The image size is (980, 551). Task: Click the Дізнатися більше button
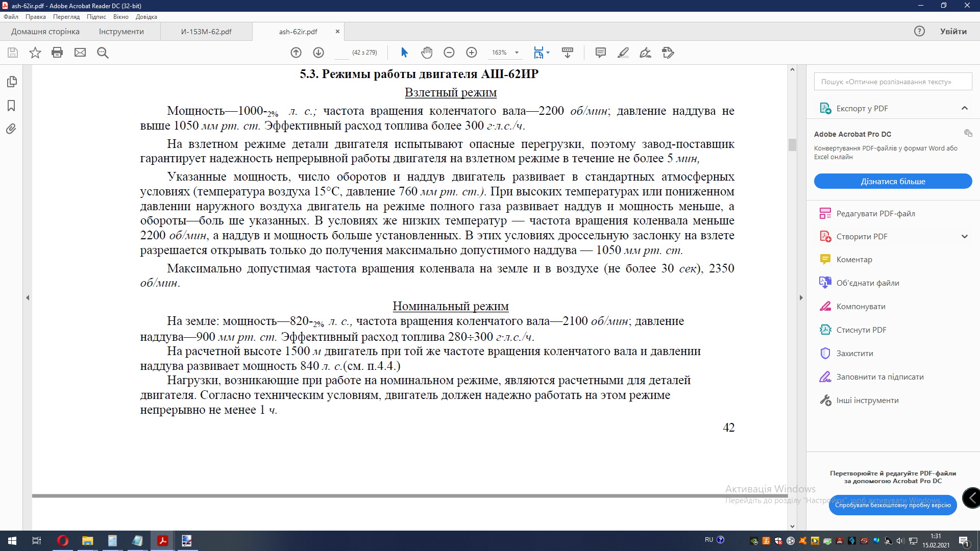point(893,181)
